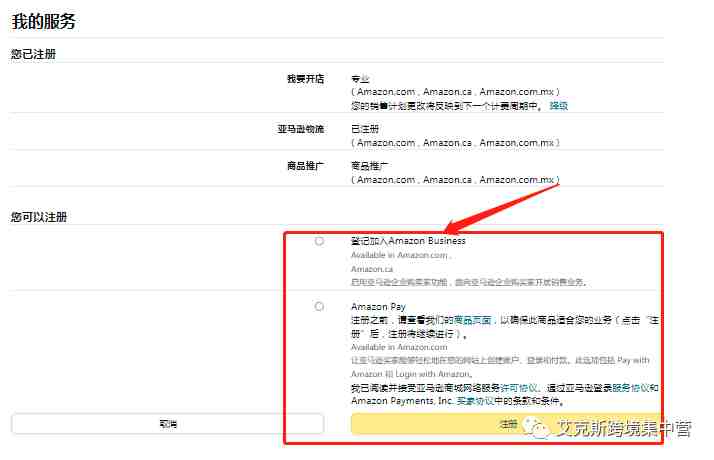
Task: Click the 您已注册 section heading
Action: pyautogui.click(x=33, y=54)
